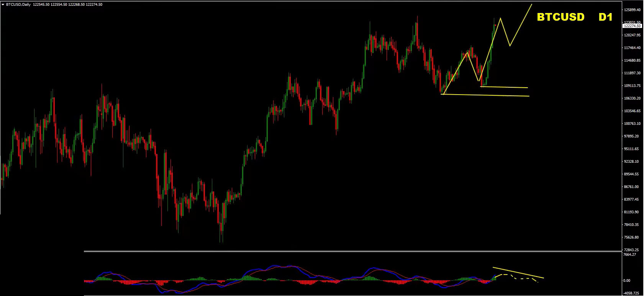
Task: Click the -4058.725 indicator scale value
Action: click(x=631, y=293)
